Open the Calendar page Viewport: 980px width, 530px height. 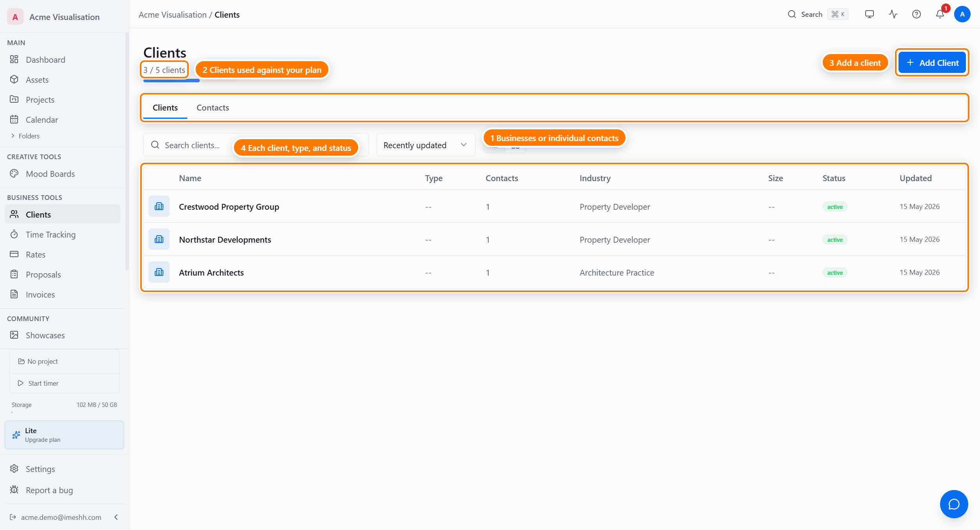(x=63, y=120)
